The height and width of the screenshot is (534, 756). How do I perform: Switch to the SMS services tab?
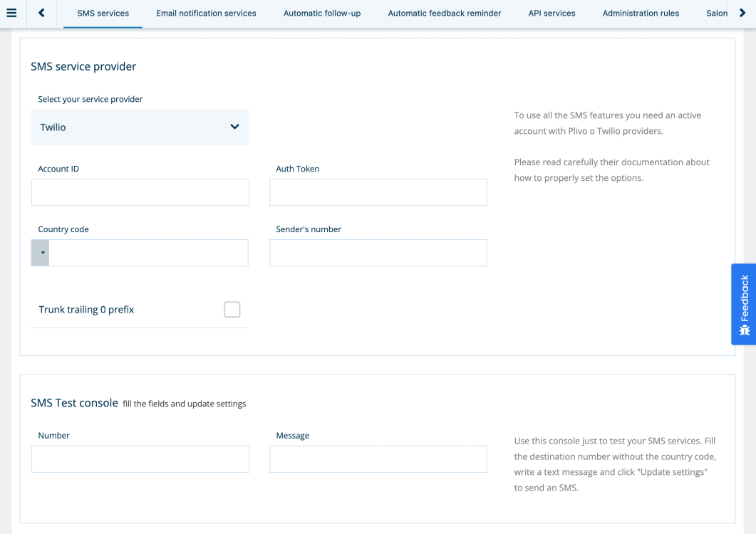pos(102,14)
